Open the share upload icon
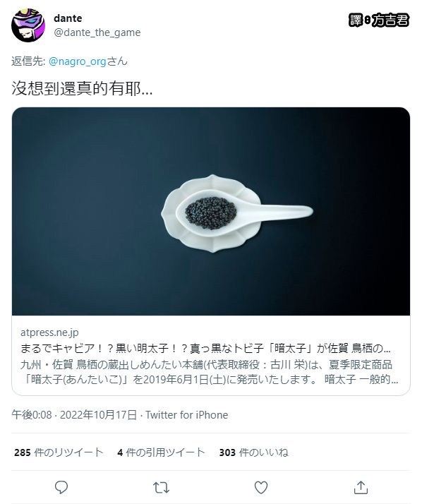This screenshot has width=422, height=504. [361, 487]
